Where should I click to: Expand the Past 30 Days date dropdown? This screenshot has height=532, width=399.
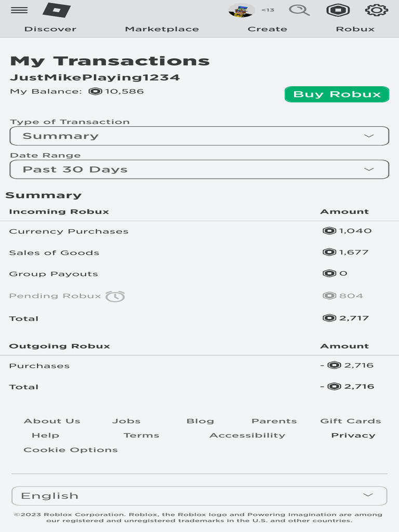coord(199,169)
